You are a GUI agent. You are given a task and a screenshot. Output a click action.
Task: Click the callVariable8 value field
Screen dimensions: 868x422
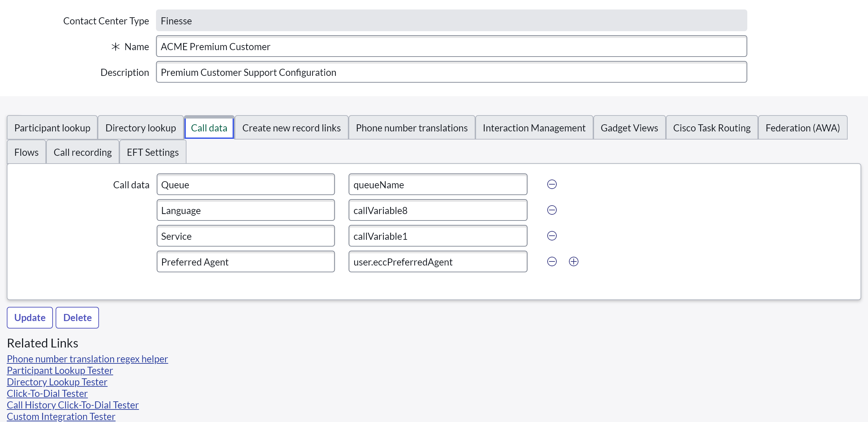437,210
